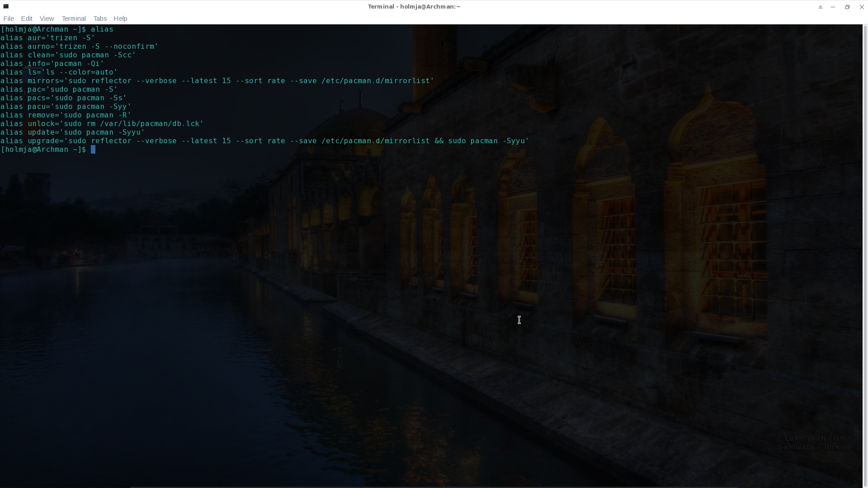Image resolution: width=868 pixels, height=488 pixels.
Task: Click the window title 'Terminal - holmja@Archman:~'
Action: [414, 7]
